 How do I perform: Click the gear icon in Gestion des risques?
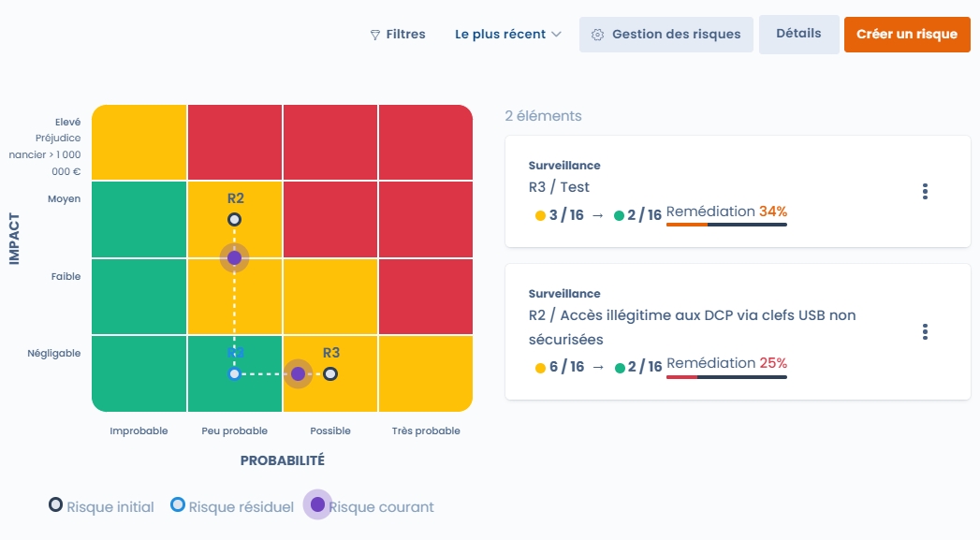pos(597,35)
